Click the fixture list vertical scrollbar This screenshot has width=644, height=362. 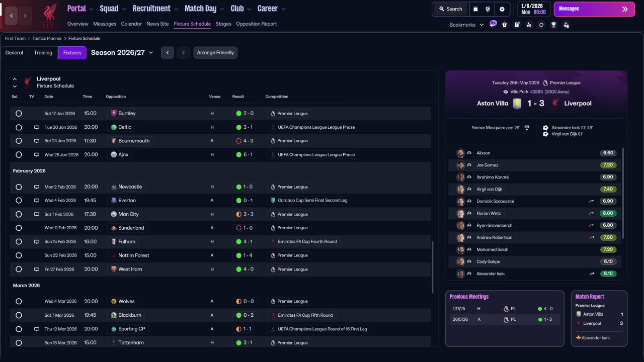[432, 267]
